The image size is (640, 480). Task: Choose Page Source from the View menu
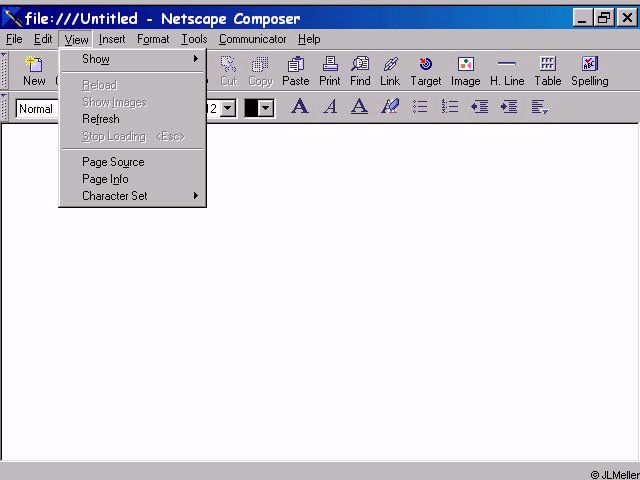pyautogui.click(x=132, y=162)
